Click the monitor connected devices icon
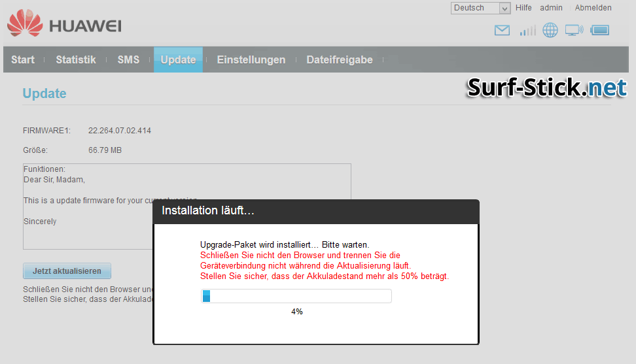The image size is (636, 364). [574, 30]
